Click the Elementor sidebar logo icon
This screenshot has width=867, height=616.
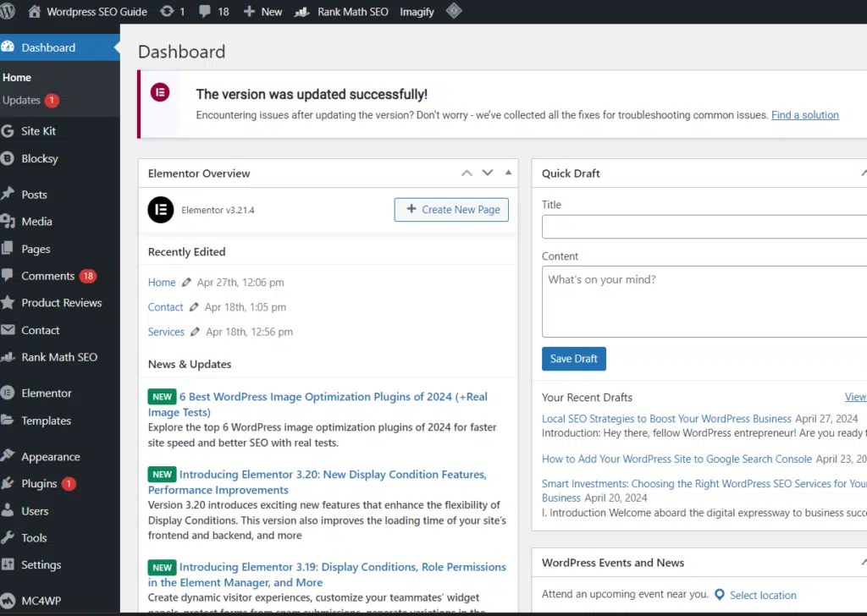pyautogui.click(x=8, y=393)
